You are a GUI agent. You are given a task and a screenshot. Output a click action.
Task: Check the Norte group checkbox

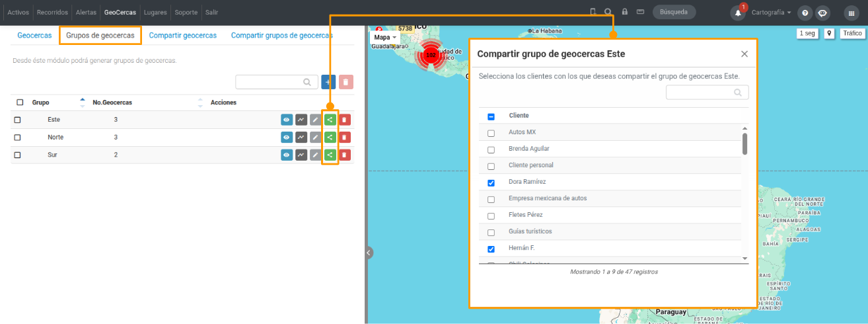pos(17,138)
